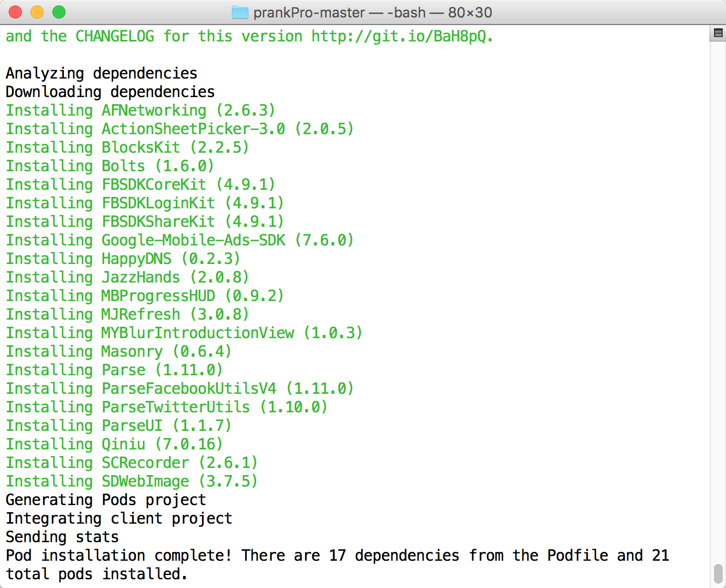Viewport: 726px width, 588px height.
Task: Click 'Pod installation complete!' text
Action: tap(119, 556)
